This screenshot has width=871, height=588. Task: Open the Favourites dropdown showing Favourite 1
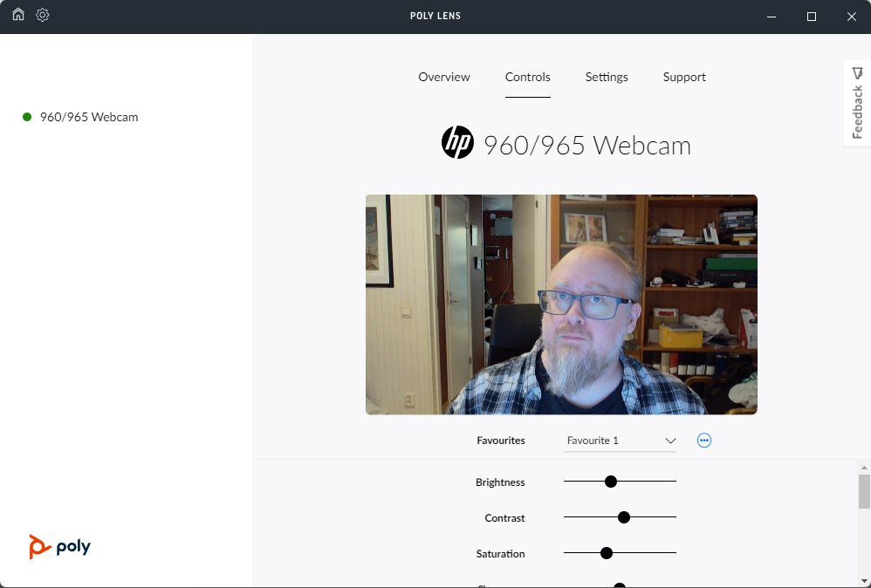(620, 441)
